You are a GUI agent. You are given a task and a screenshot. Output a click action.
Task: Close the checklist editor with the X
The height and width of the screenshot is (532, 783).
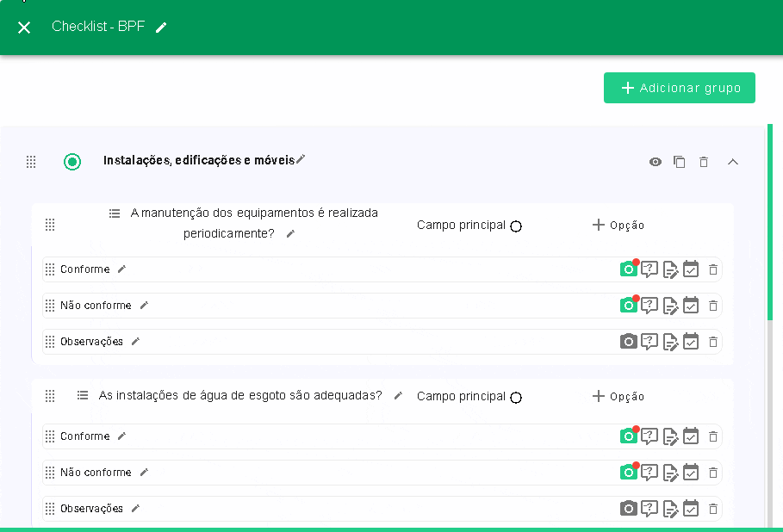(24, 28)
